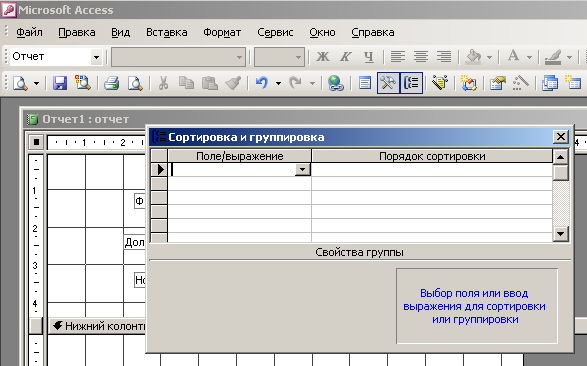The image size is (587, 366).
Task: Open the line color dropdown arrow
Action: point(569,57)
